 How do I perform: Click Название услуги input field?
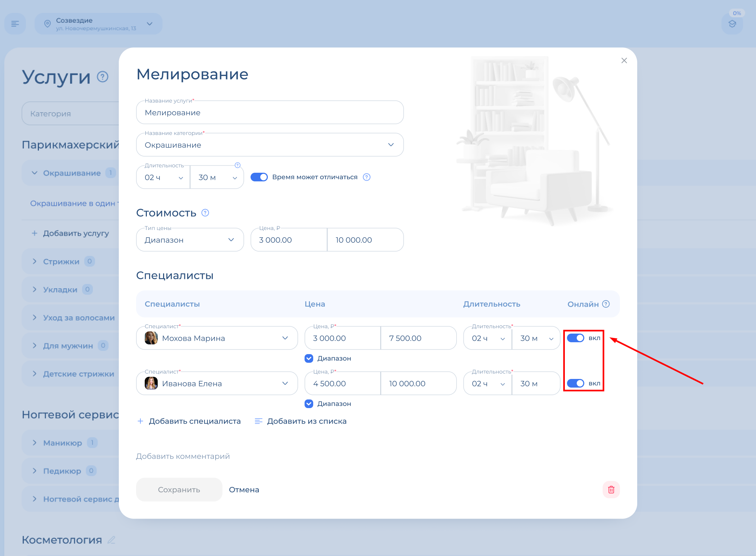[270, 113]
